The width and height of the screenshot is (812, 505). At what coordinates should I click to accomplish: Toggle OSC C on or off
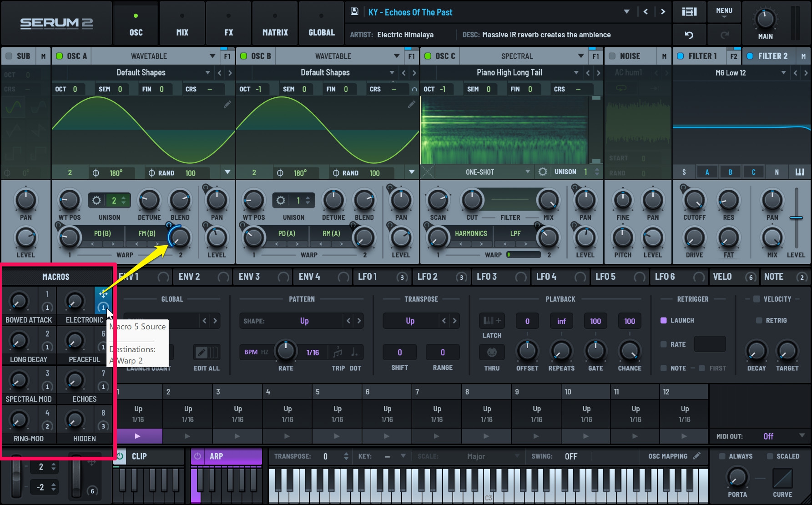coord(428,56)
